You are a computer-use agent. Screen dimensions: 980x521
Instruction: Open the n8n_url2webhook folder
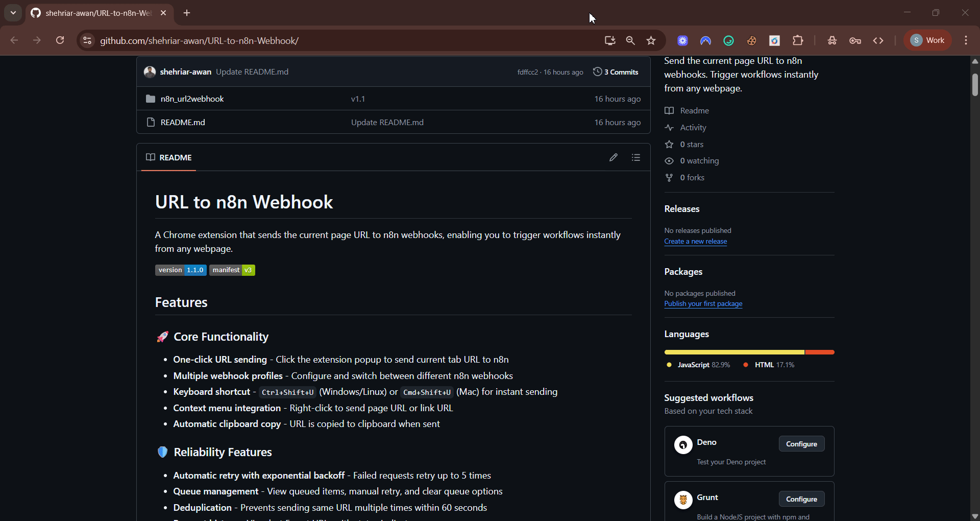click(x=192, y=99)
